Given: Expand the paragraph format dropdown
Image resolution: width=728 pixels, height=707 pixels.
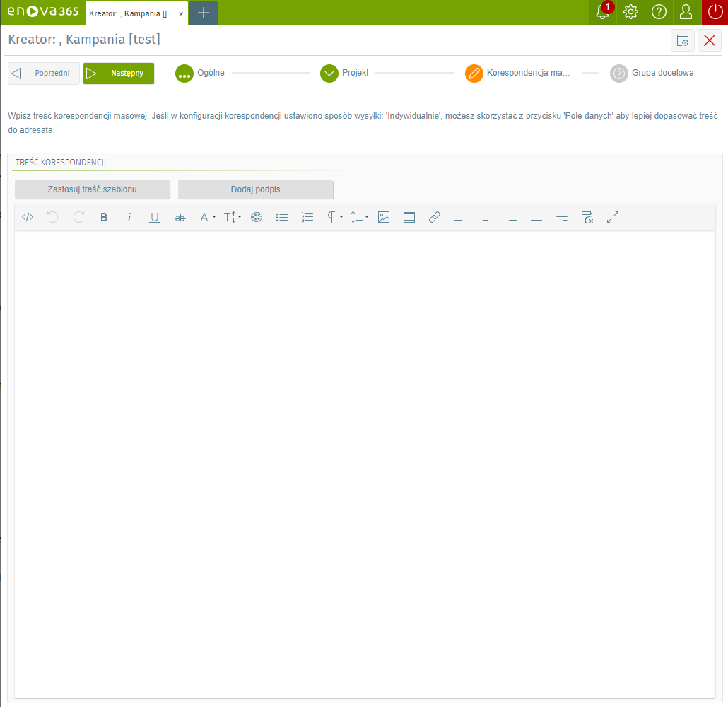Looking at the screenshot, I should 334,218.
